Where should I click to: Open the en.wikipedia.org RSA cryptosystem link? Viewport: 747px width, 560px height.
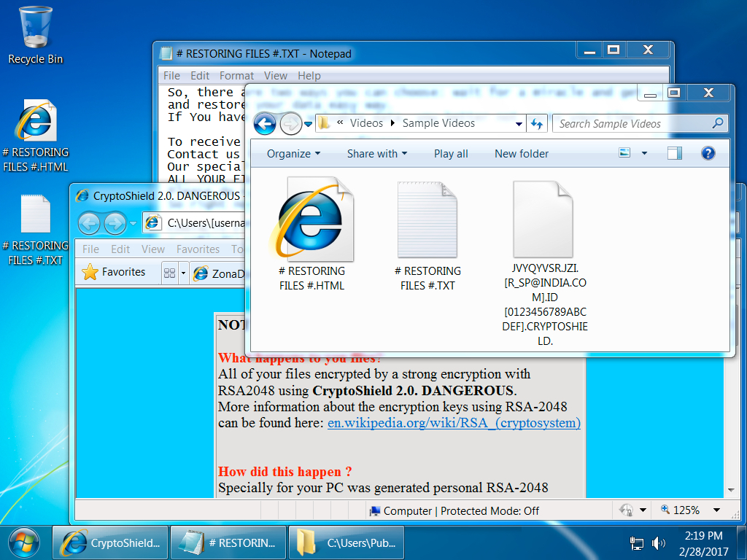coord(454,423)
